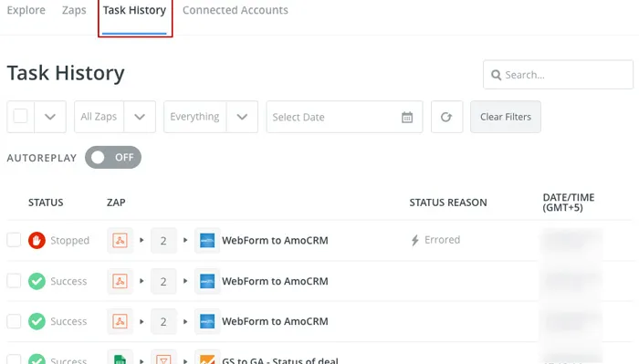Click the Errored lightning bolt icon
This screenshot has height=364, width=639.
414,240
